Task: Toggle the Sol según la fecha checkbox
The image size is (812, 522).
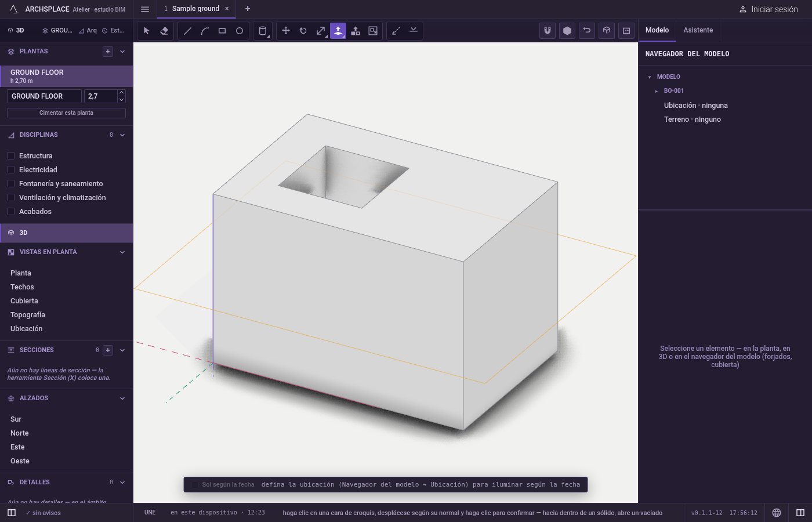Action: click(195, 485)
